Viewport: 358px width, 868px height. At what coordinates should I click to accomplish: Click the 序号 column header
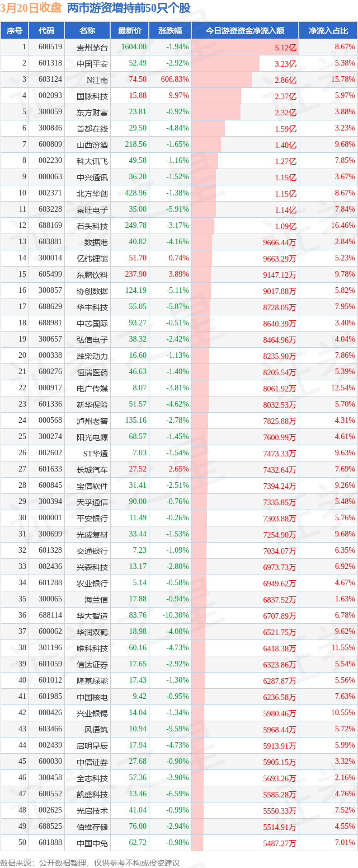pyautogui.click(x=15, y=31)
